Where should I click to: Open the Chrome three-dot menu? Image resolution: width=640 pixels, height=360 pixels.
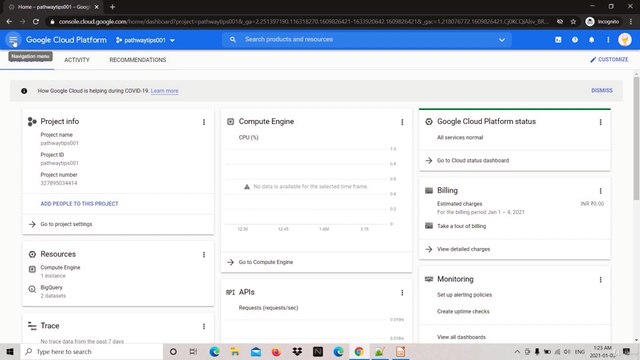(x=631, y=22)
